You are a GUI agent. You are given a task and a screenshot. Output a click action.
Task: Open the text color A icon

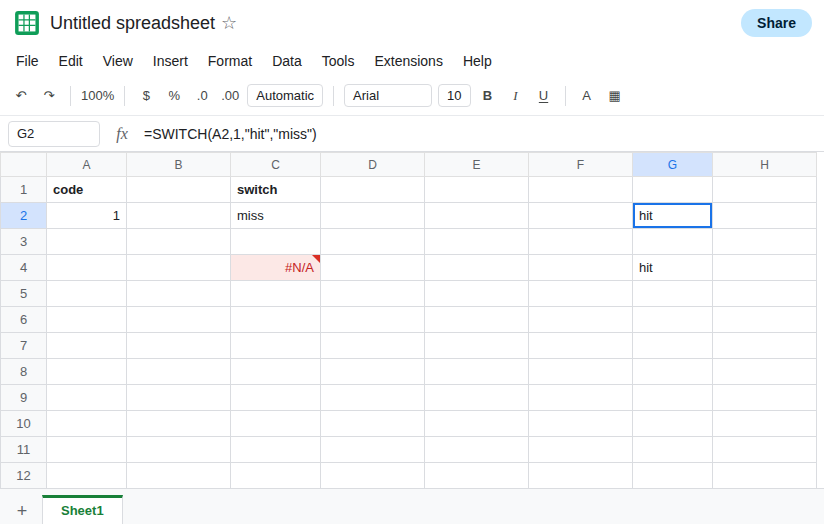(x=586, y=96)
